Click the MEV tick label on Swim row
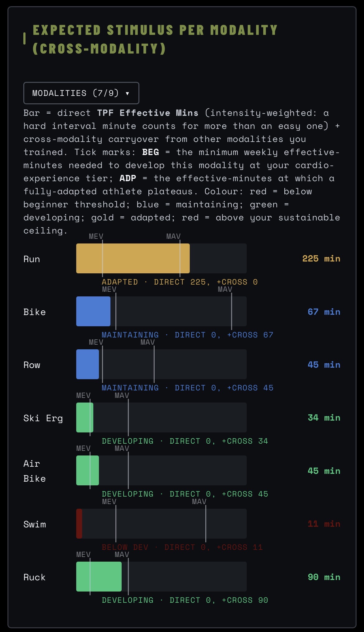This screenshot has width=364, height=632. coord(109,502)
